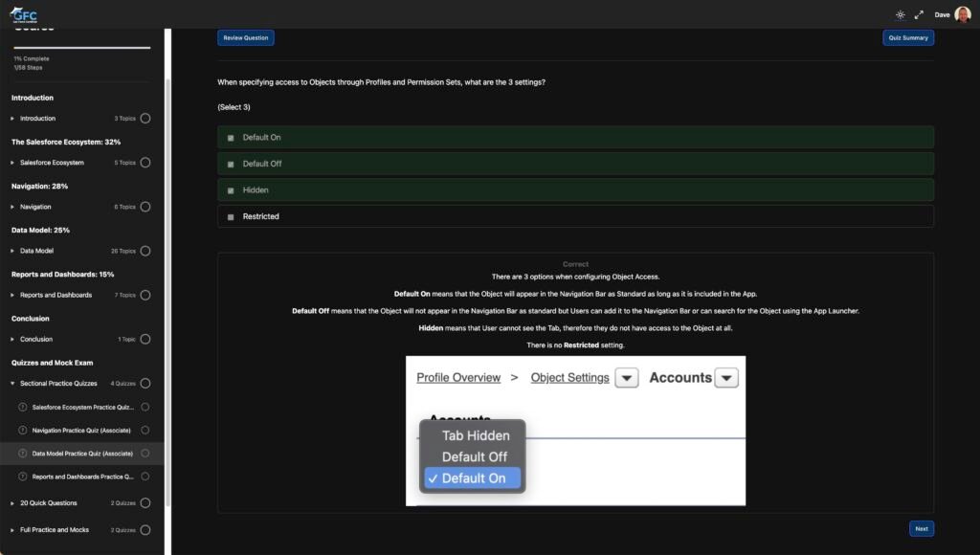The image size is (980, 555).
Task: Check the Restricted checkbox
Action: 231,217
